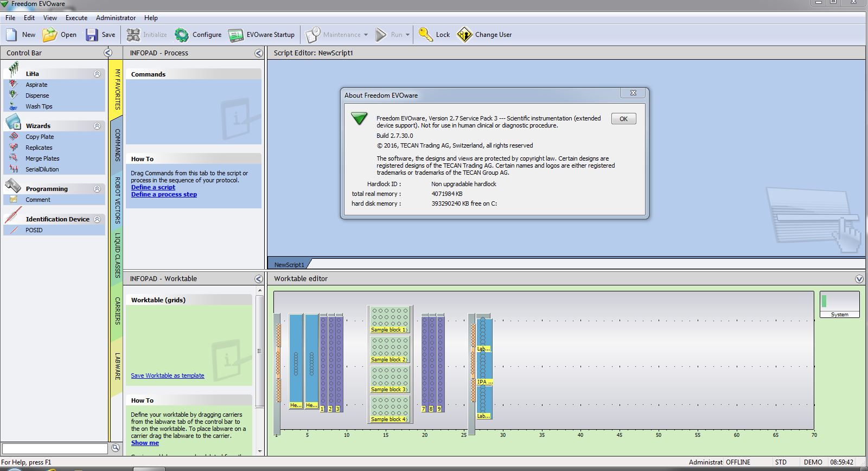The image size is (868, 471).
Task: Collapse the INFOPAD - Process panel
Action: 259,53
